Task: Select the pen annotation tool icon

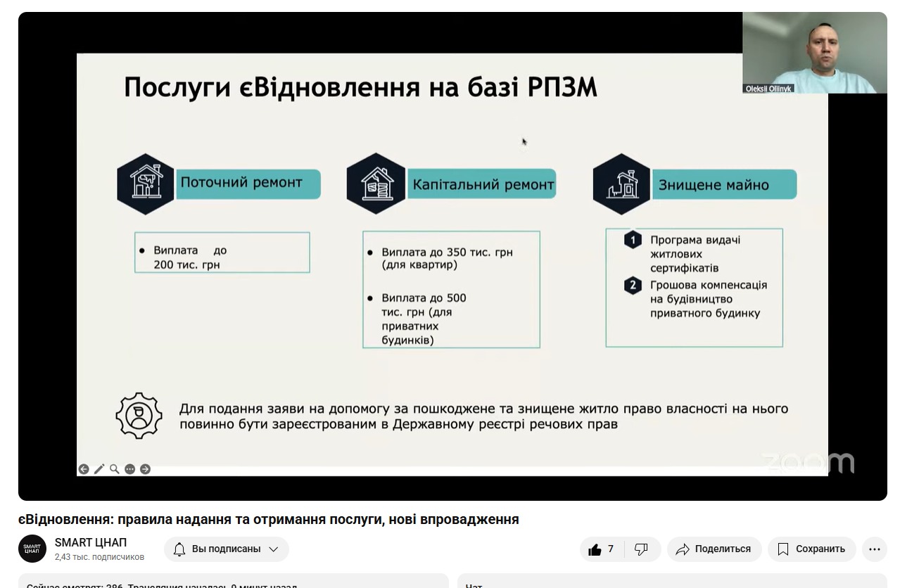Action: point(99,469)
